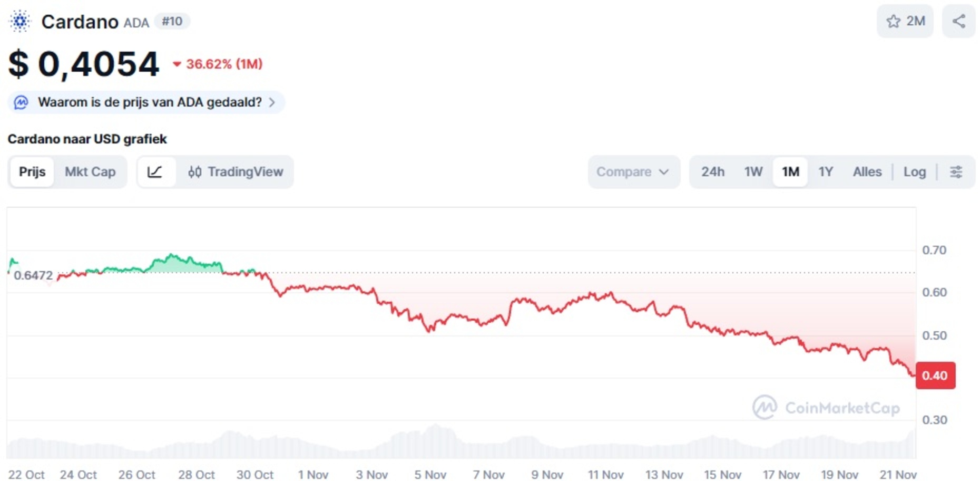Toggle the Mkt Cap view
Viewport: 980px width, 481px height.
(x=90, y=172)
